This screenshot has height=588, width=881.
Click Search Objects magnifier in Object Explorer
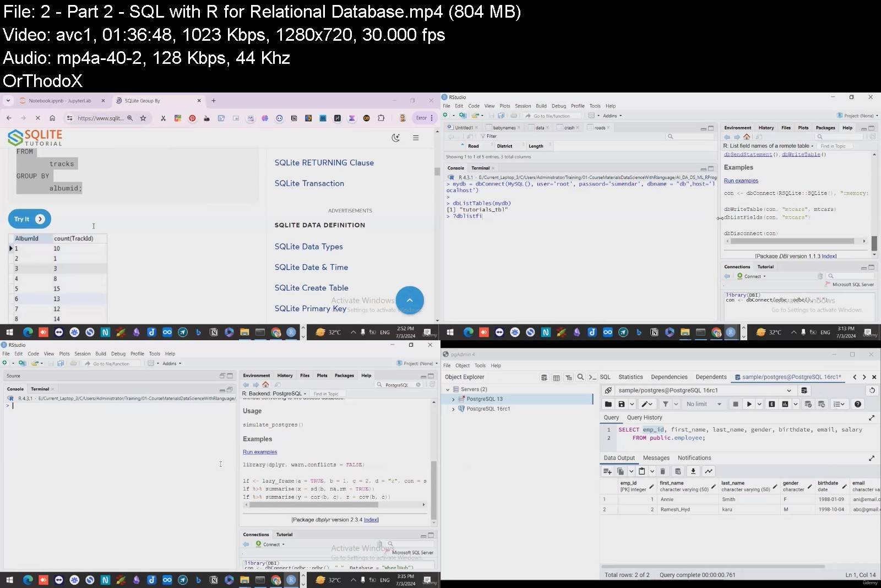tap(580, 378)
